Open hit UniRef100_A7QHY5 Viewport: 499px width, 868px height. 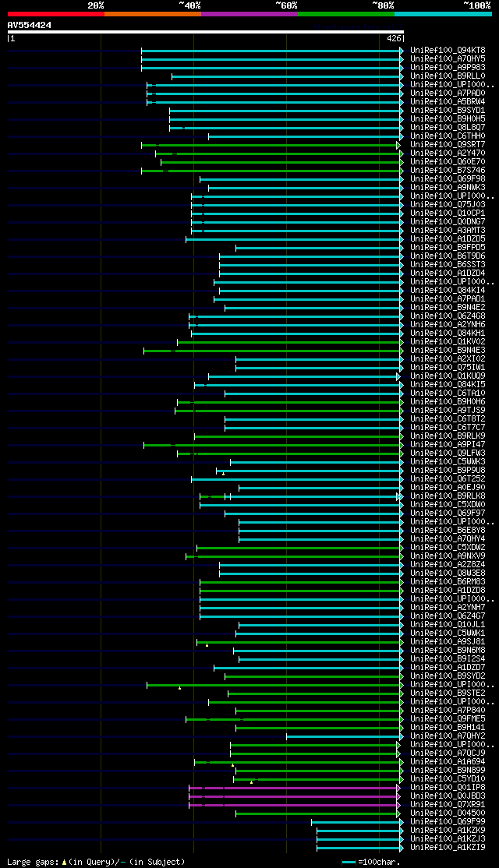(x=448, y=58)
